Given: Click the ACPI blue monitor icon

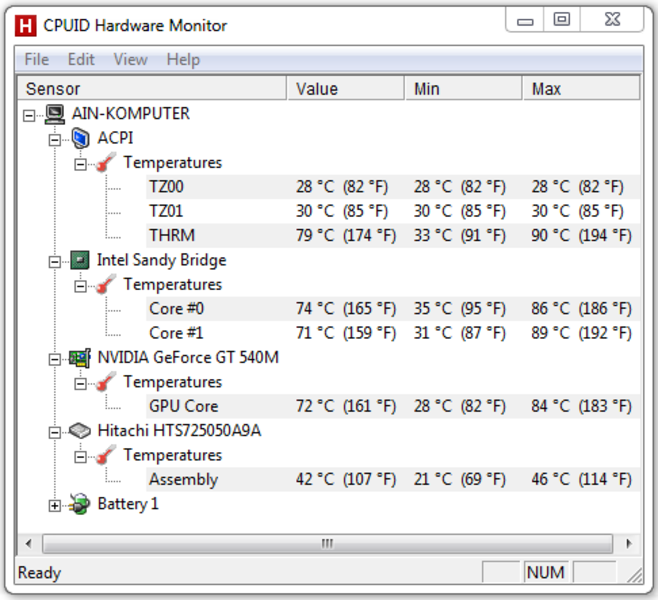Looking at the screenshot, I should [x=80, y=138].
